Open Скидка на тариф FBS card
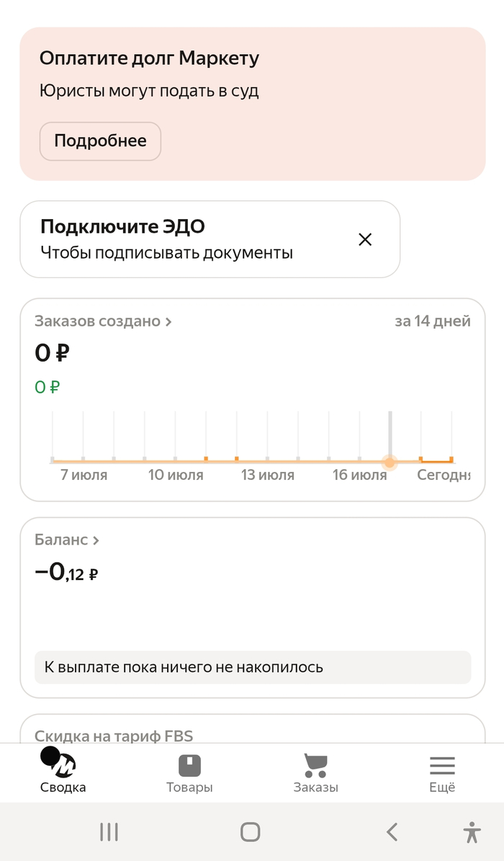Image resolution: width=504 pixels, height=861 pixels. [253, 729]
